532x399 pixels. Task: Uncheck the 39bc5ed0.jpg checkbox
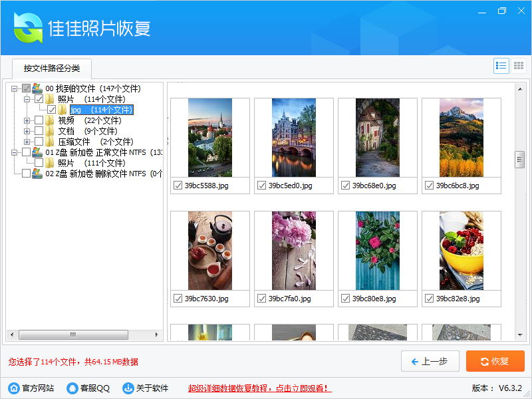tap(261, 186)
